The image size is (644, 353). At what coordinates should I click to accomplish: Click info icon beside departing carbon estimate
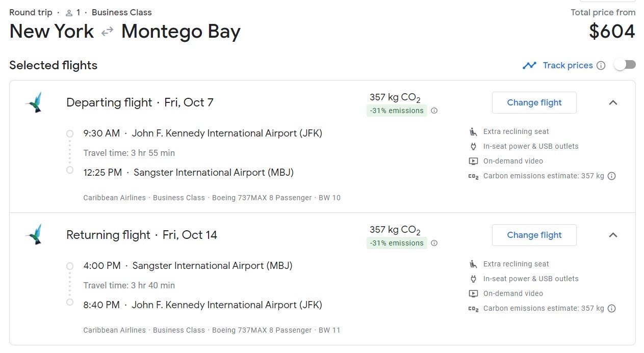coord(612,176)
